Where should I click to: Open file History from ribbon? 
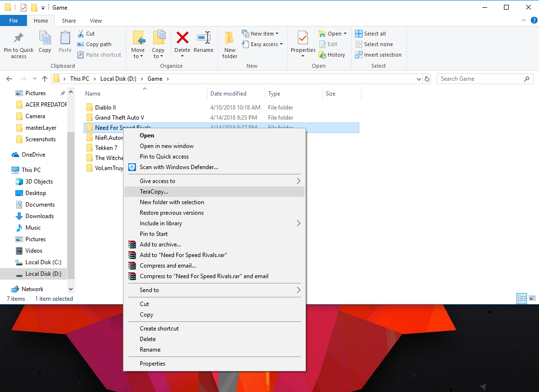click(x=332, y=55)
